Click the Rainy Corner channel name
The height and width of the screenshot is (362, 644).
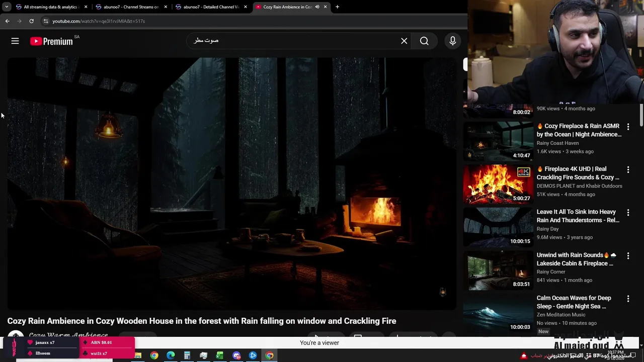coord(551,272)
